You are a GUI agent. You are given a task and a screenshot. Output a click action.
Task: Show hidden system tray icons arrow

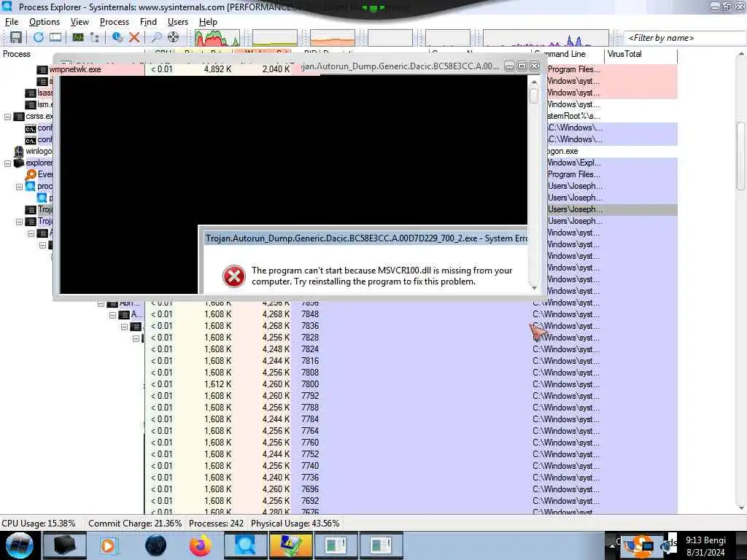pyautogui.click(x=612, y=545)
